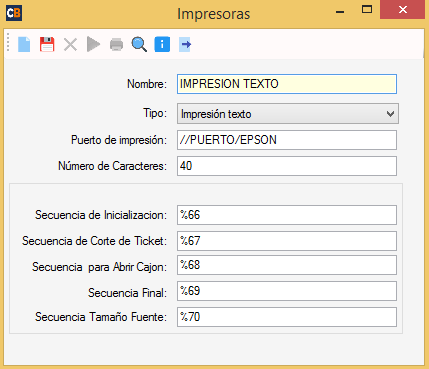
Task: Click the Nombre: label
Action: 147,84
